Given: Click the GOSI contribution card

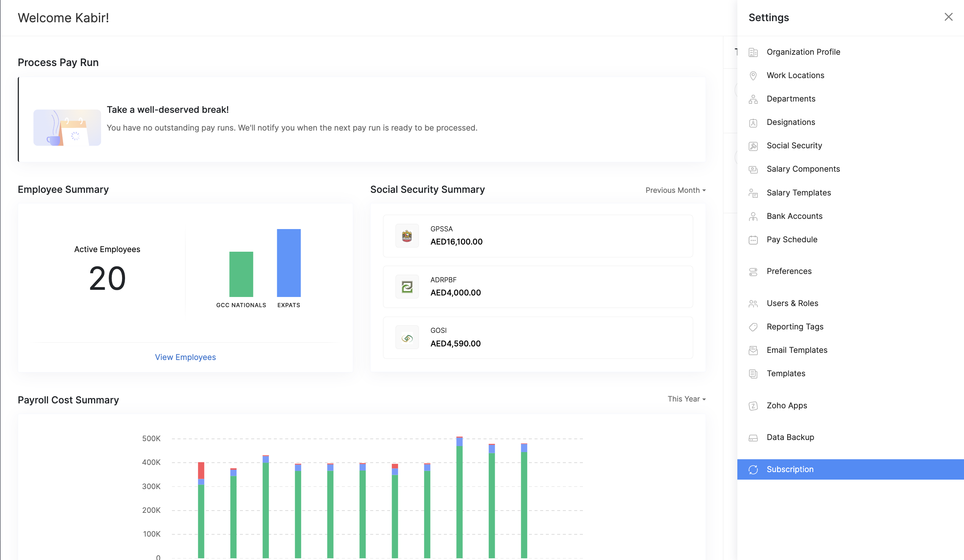Looking at the screenshot, I should [x=538, y=338].
